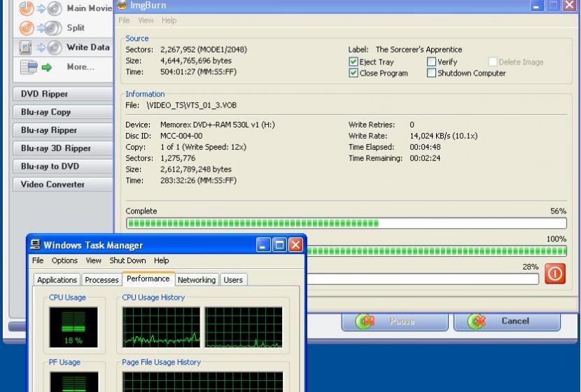
Task: Open the DVD Ripper section
Action: click(x=62, y=94)
